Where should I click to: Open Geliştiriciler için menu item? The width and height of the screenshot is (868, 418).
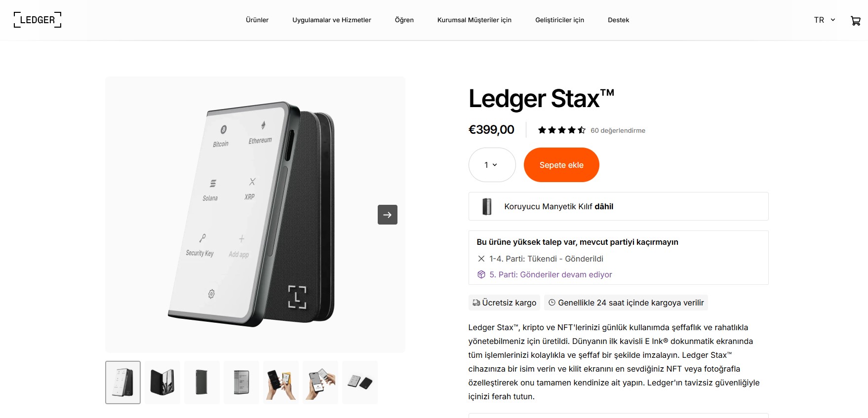pos(559,20)
